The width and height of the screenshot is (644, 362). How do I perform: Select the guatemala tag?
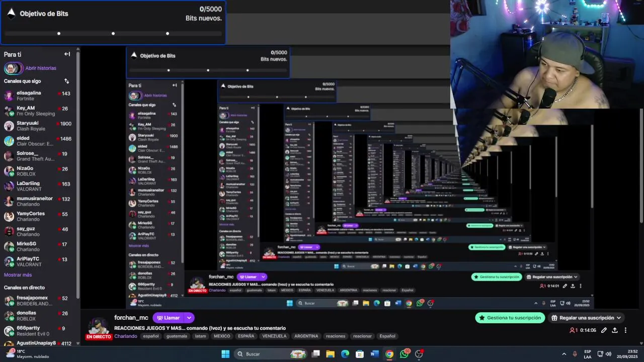click(x=177, y=336)
